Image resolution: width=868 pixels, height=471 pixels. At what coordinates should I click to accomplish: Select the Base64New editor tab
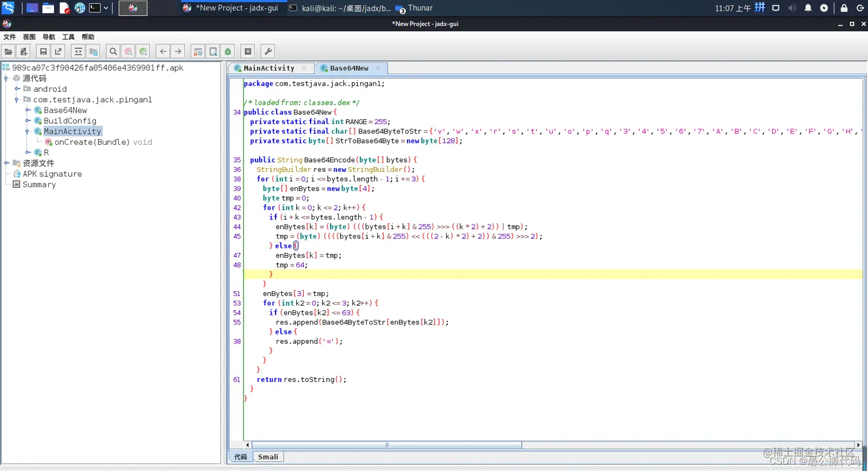point(349,68)
